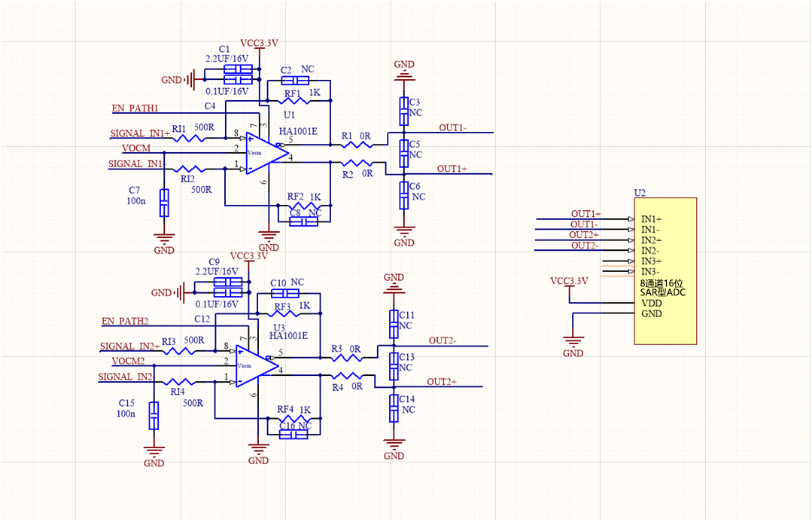This screenshot has width=812, height=522.
Task: Select the yellow U2 ADC component body
Action: 665,271
